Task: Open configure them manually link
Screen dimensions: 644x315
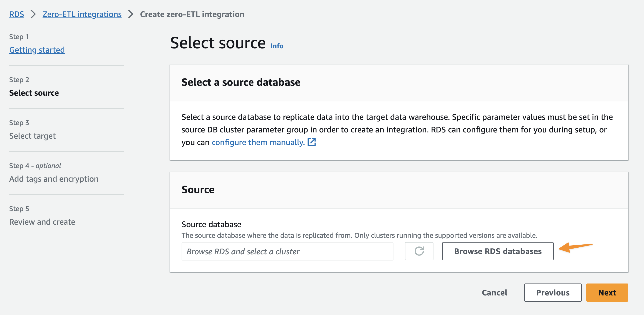Action: (258, 142)
